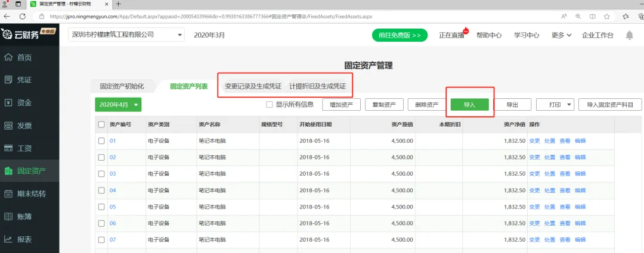Open the 报表 reports sidebar icon
The height and width of the screenshot is (253, 644).
pyautogui.click(x=8, y=239)
